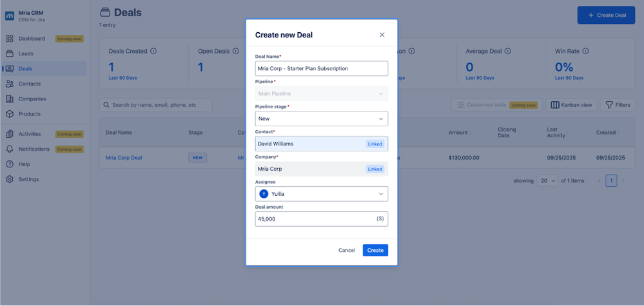Viewport: 644px width, 306px height.
Task: Switch to Kanban view
Action: [x=571, y=105]
